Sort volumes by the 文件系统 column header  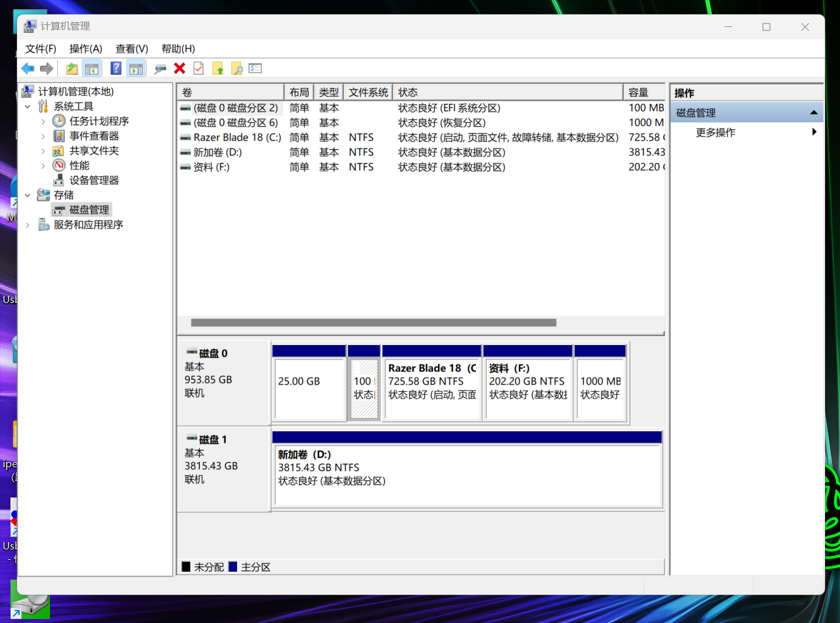click(x=368, y=93)
